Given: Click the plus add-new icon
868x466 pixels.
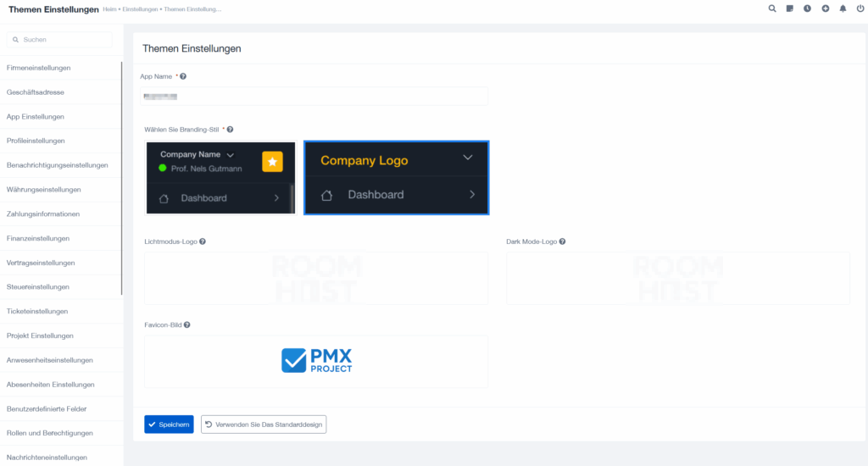Looking at the screenshot, I should pyautogui.click(x=826, y=8).
